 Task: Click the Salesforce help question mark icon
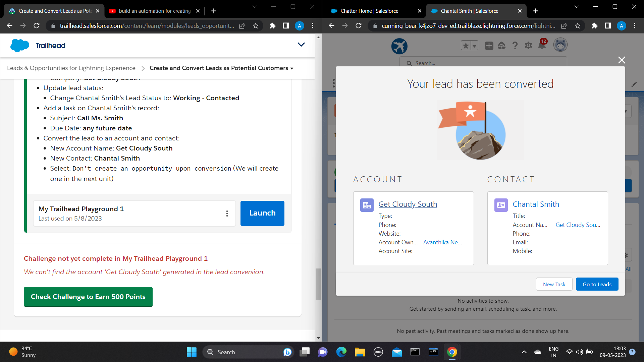point(515,46)
